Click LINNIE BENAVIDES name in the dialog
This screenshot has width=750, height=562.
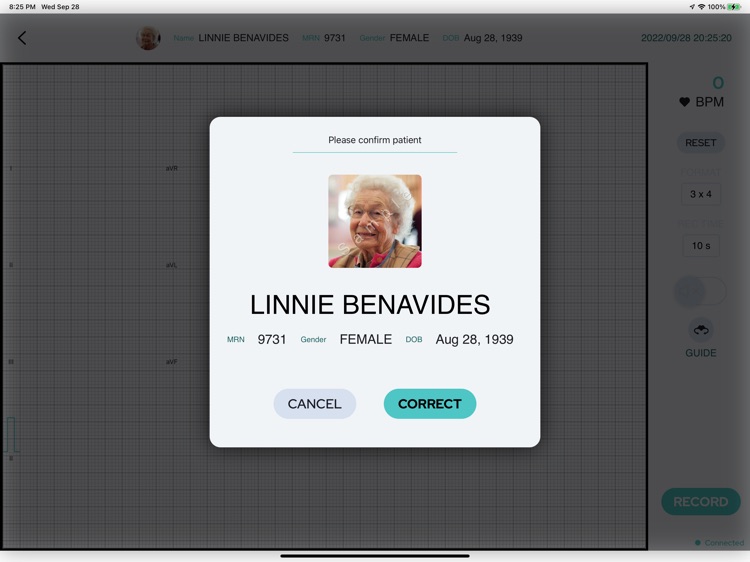pyautogui.click(x=370, y=305)
